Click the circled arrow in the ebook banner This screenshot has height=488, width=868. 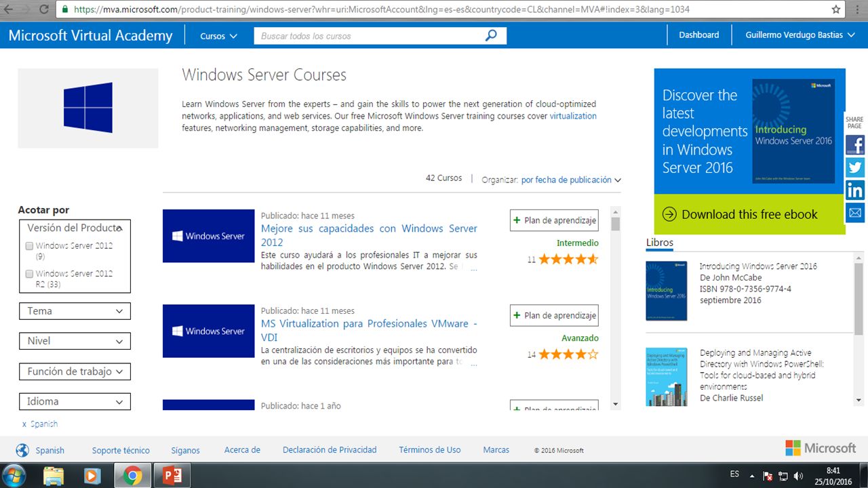coord(669,214)
